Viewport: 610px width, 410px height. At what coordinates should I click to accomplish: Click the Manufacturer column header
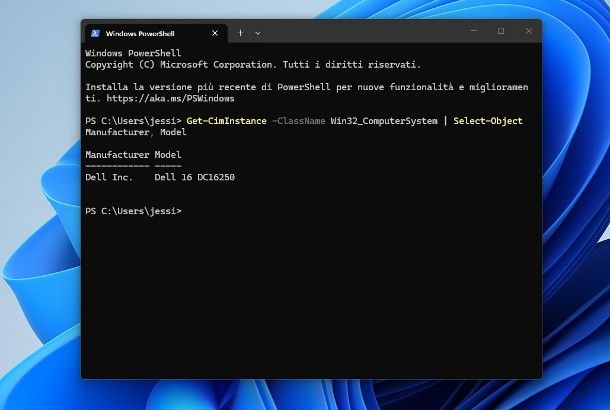[x=117, y=155]
